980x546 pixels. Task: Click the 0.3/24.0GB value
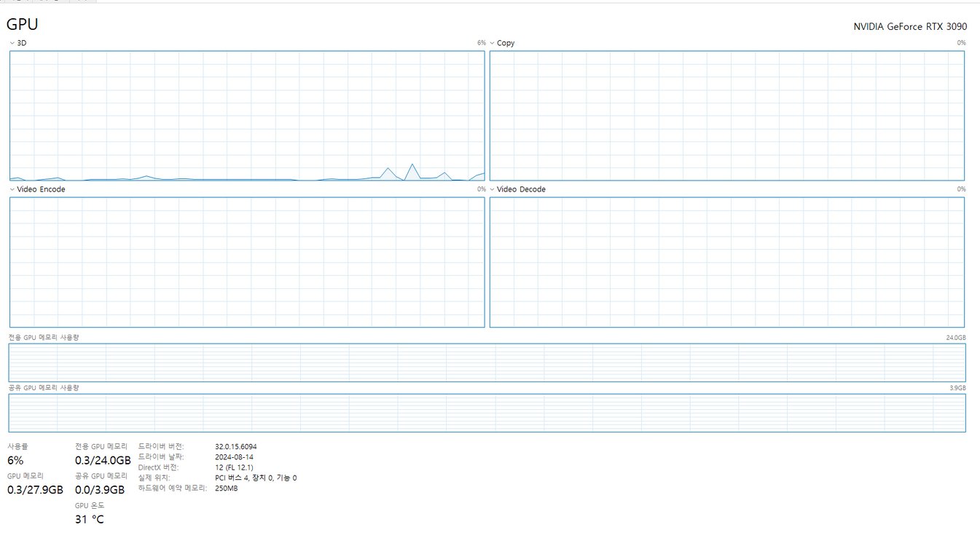coord(103,460)
